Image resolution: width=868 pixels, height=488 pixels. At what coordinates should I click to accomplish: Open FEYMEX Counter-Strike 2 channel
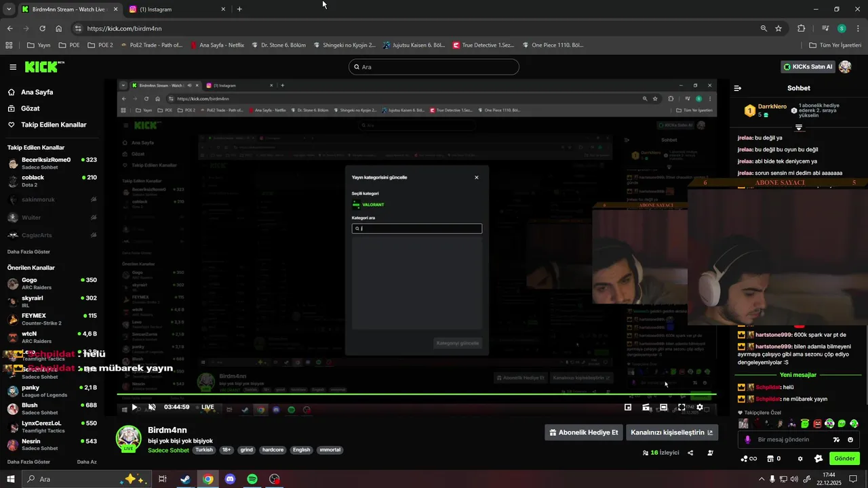52,319
